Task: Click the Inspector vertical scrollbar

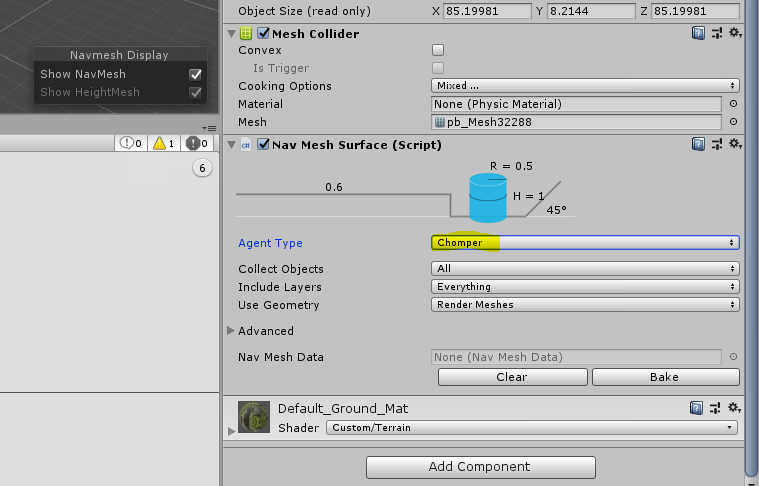Action: (752, 237)
